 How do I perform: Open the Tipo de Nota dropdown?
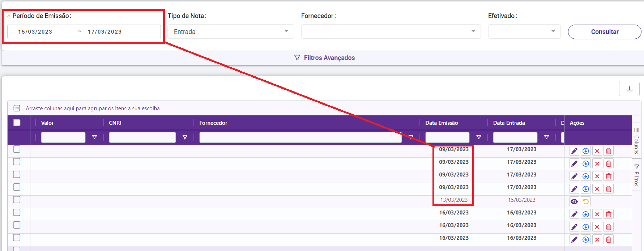tap(230, 31)
